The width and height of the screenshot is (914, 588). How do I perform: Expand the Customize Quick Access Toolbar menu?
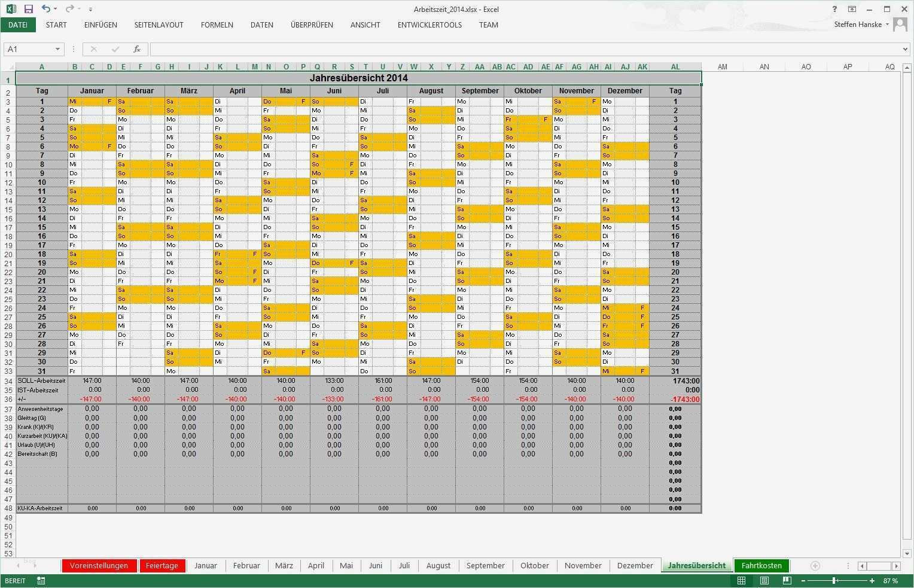coord(91,9)
